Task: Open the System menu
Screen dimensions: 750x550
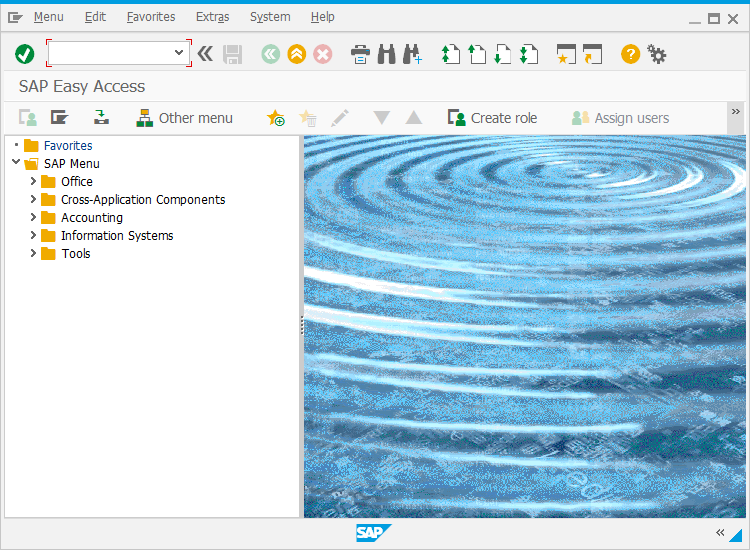Action: 270,17
